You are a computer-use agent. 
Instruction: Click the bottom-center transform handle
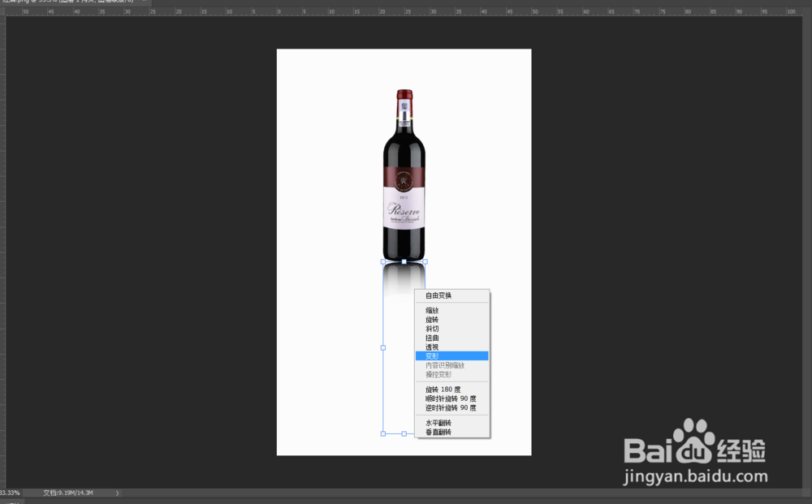(x=404, y=433)
